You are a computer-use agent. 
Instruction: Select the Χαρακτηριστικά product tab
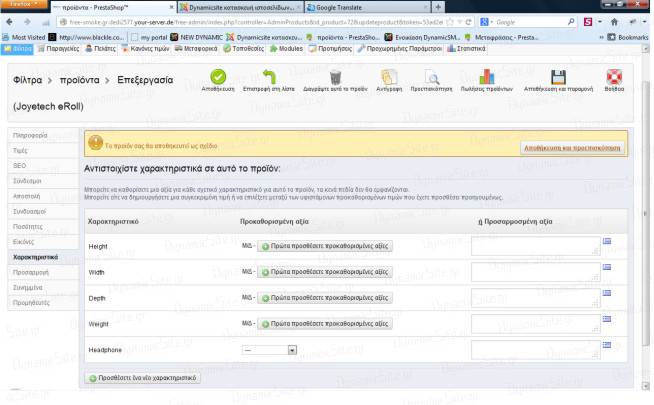[43, 257]
